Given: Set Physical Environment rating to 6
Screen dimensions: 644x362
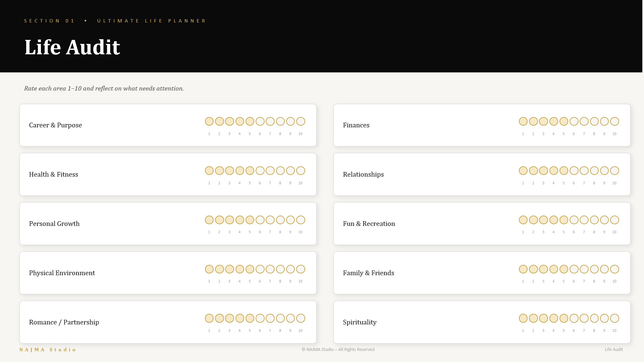Looking at the screenshot, I should pyautogui.click(x=260, y=269).
